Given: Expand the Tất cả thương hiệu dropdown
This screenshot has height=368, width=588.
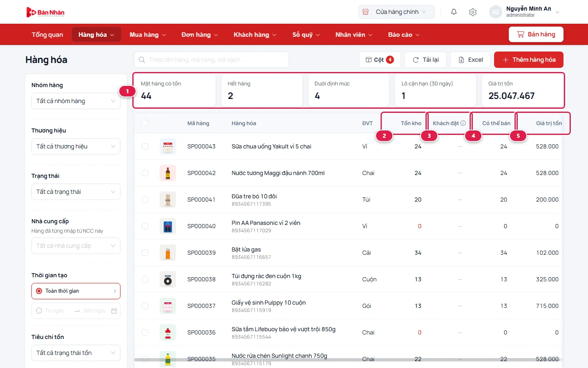Looking at the screenshot, I should point(76,146).
